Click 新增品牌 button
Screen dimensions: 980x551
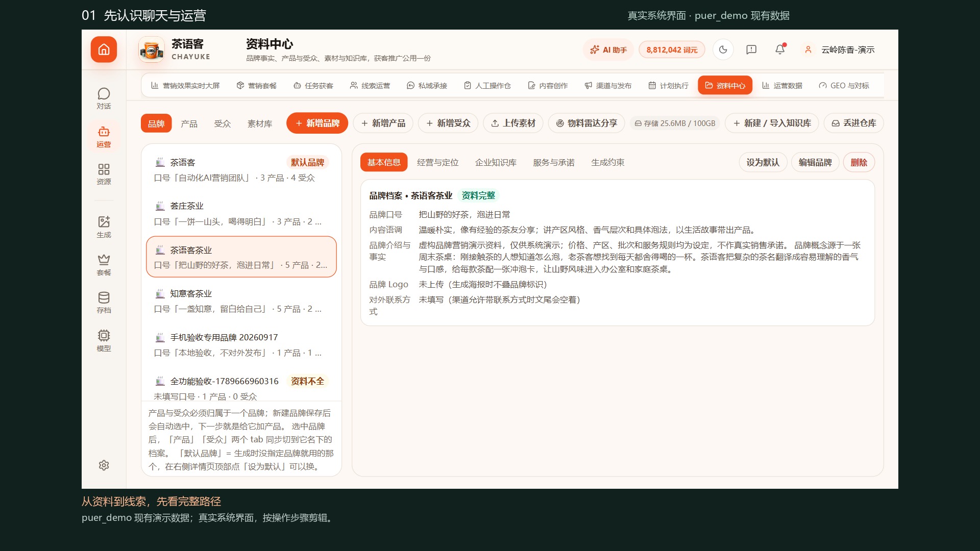point(317,123)
